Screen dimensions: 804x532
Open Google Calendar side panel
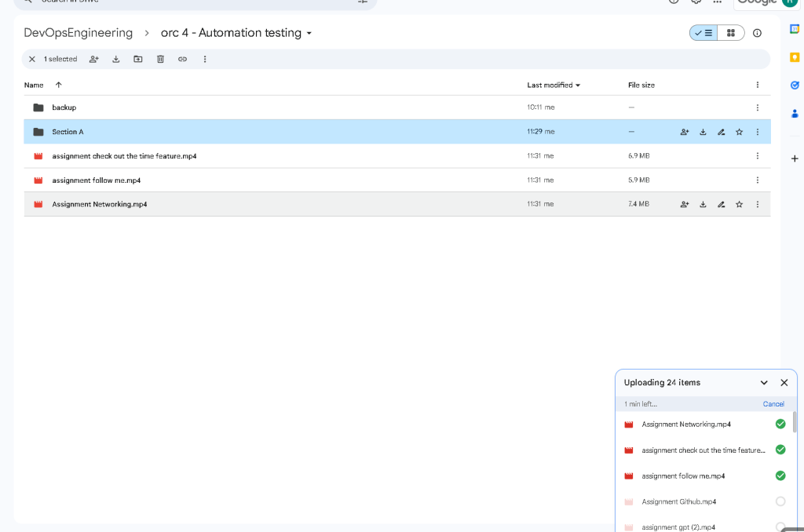tap(795, 29)
